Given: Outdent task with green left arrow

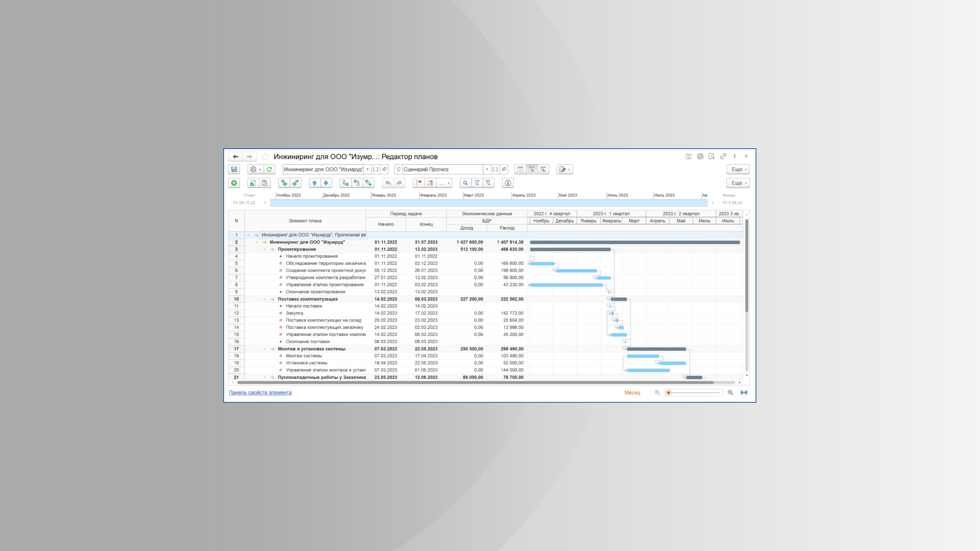Looking at the screenshot, I should tap(284, 183).
